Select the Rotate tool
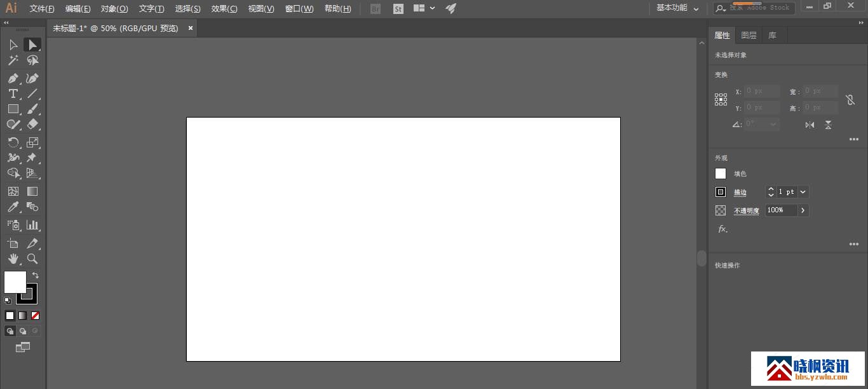 click(13, 142)
